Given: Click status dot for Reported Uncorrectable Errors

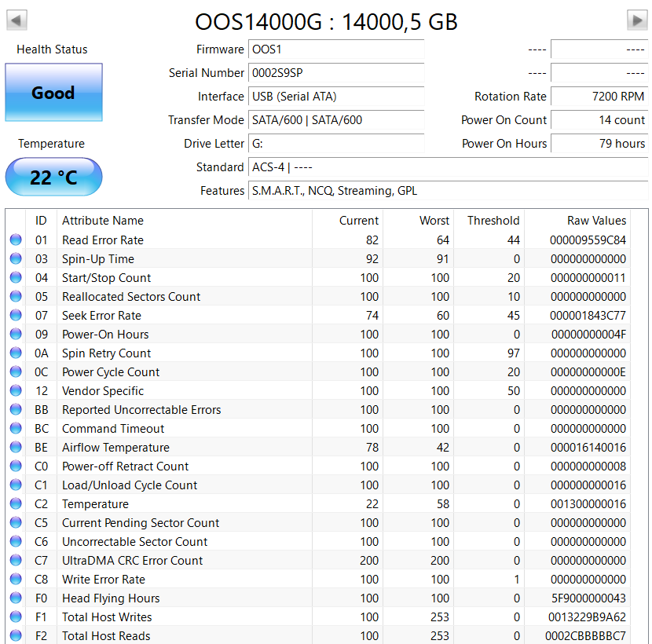Looking at the screenshot, I should coord(16,409).
